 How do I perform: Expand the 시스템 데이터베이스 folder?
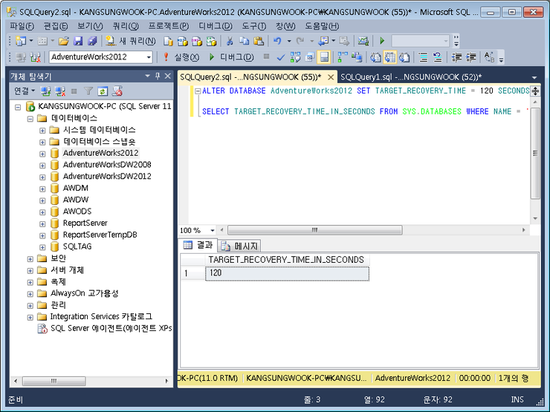[x=42, y=131]
